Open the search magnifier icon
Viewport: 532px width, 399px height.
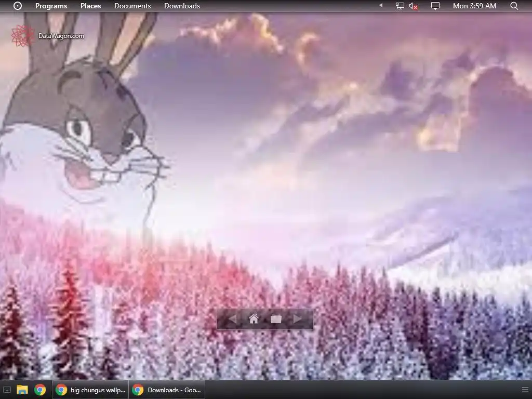(x=514, y=6)
